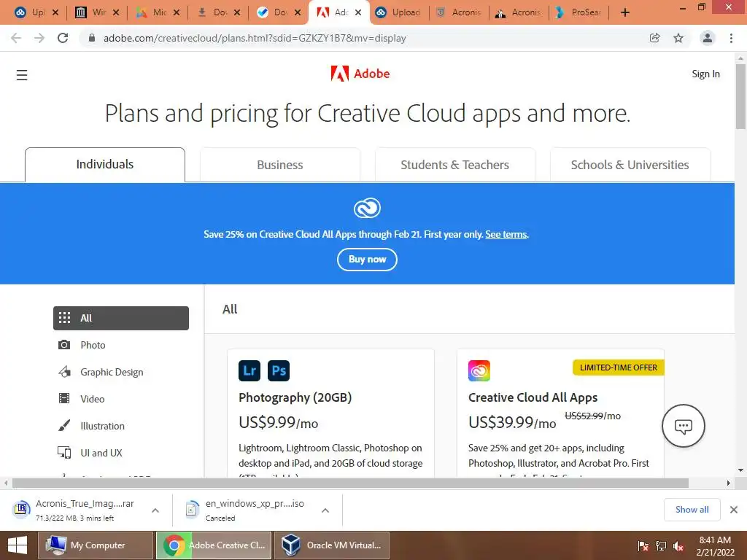
Task: Click the vertical page scrollbar thumb
Action: 740,96
